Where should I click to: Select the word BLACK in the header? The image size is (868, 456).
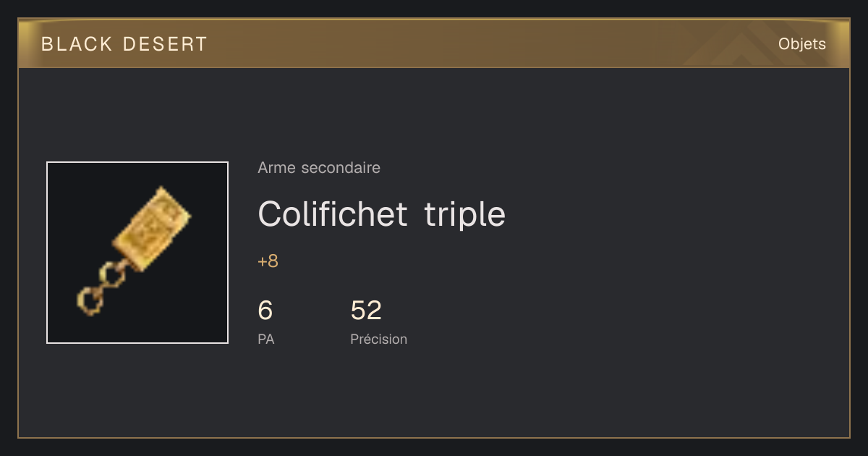(x=77, y=44)
